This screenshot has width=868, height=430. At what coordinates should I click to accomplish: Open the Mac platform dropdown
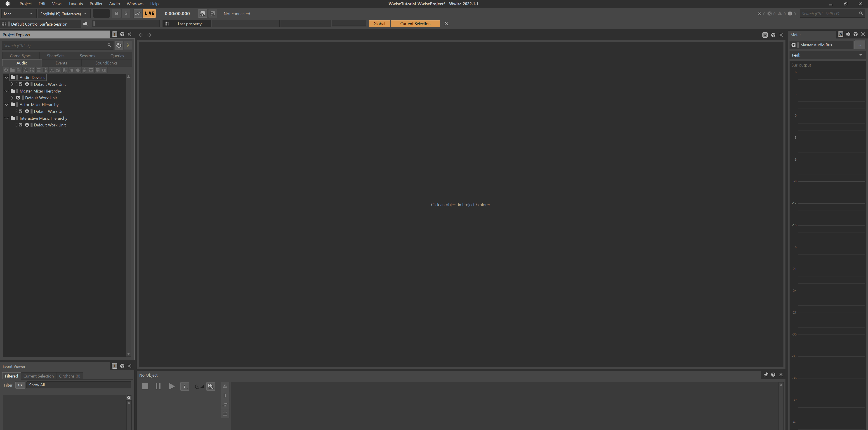19,14
